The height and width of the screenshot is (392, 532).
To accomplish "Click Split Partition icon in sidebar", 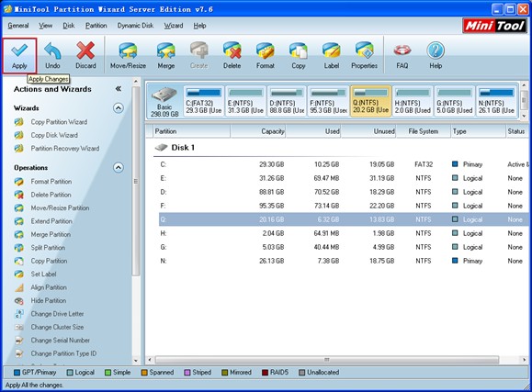I will pos(19,248).
